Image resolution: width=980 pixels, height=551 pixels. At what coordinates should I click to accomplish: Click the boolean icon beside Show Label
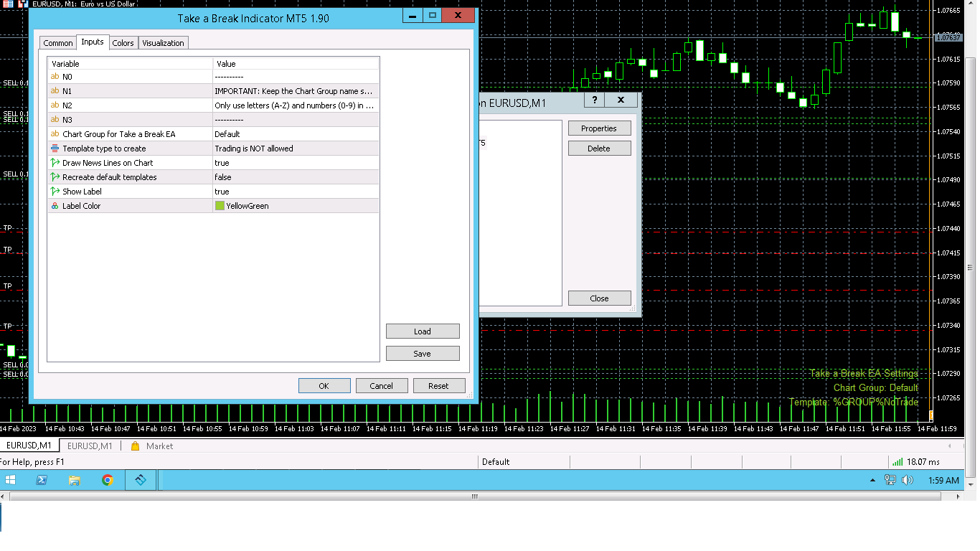(x=55, y=192)
